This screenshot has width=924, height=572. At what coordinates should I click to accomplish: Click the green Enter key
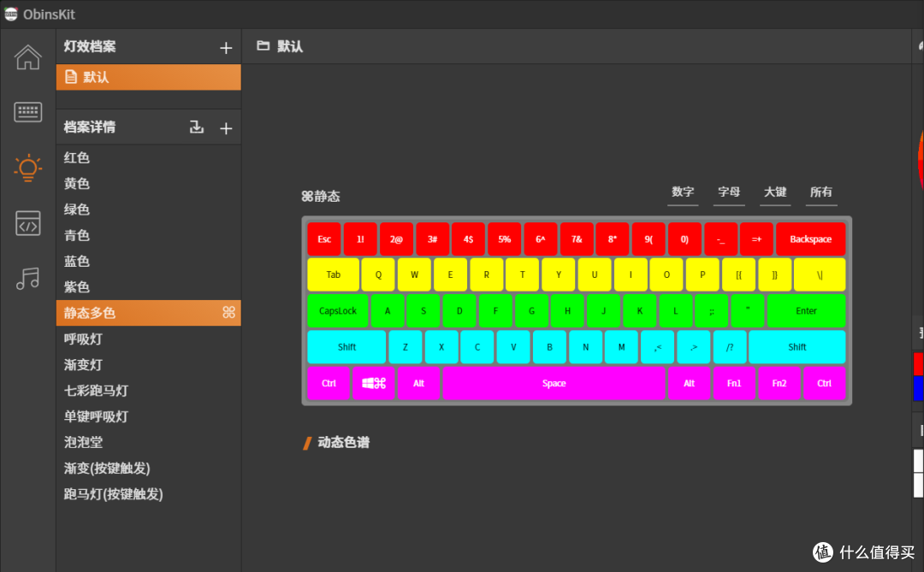(x=806, y=310)
